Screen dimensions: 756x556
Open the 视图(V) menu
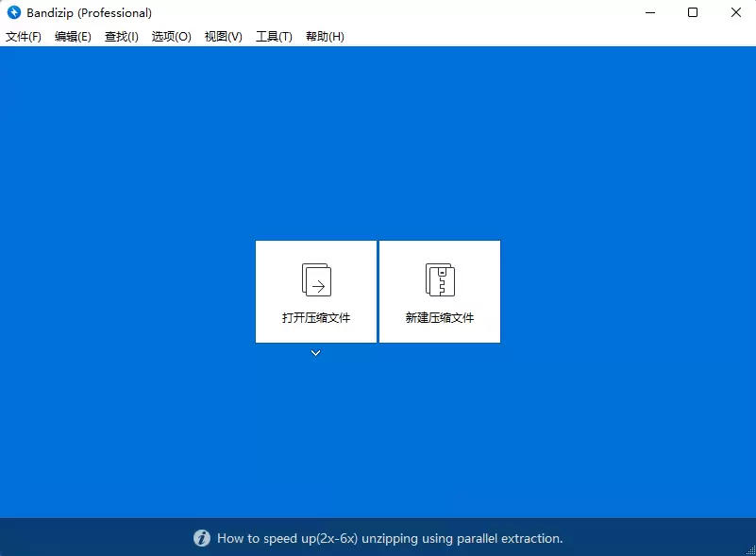point(224,37)
